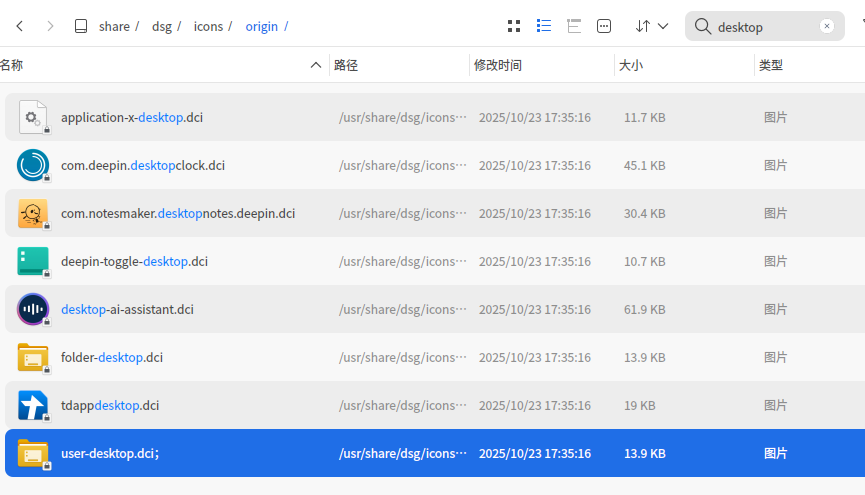Sort by 类型 column header

(771, 65)
